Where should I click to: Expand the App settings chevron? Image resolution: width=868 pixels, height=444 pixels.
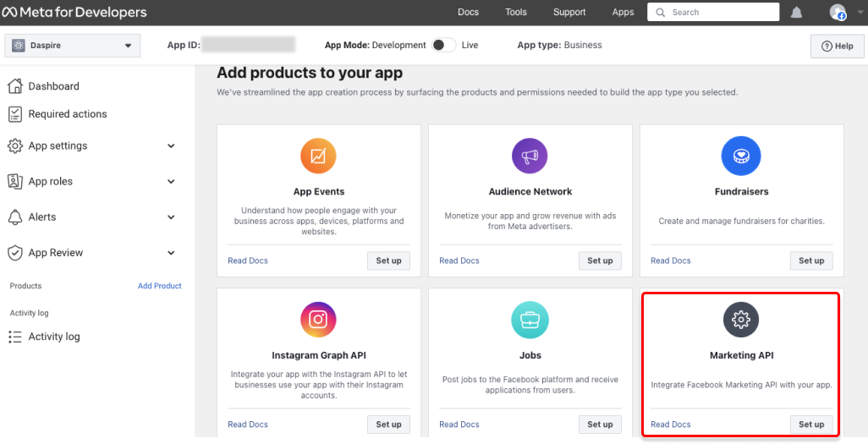pyautogui.click(x=171, y=146)
